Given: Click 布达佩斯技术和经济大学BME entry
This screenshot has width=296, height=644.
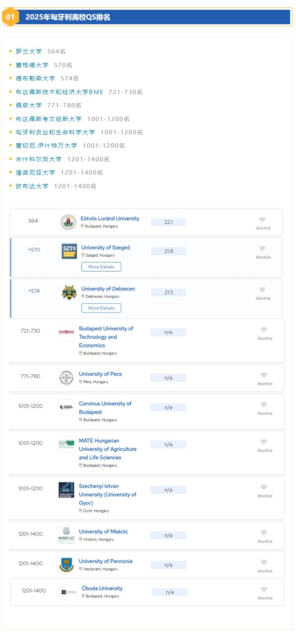Looking at the screenshot, I should point(60,92).
